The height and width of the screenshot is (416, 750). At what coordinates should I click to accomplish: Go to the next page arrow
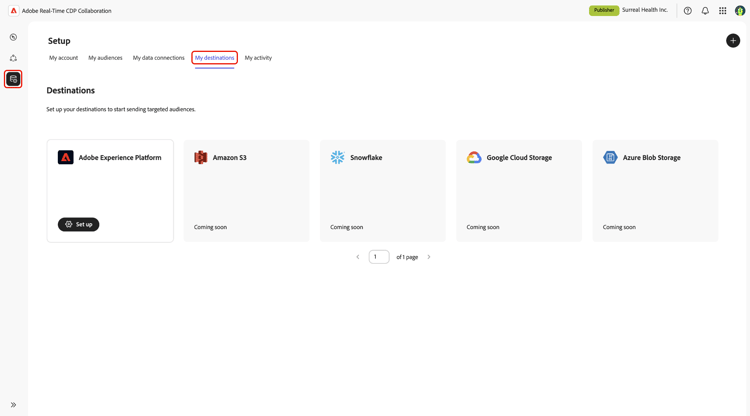429,257
